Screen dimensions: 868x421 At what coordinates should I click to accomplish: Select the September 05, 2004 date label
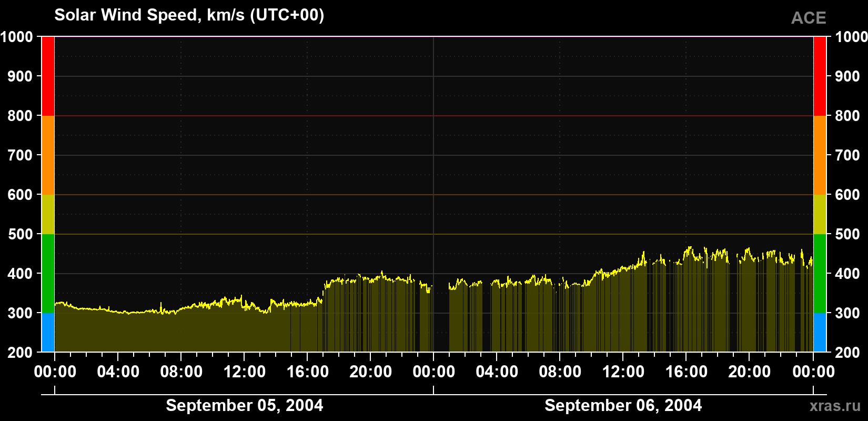coord(245,405)
